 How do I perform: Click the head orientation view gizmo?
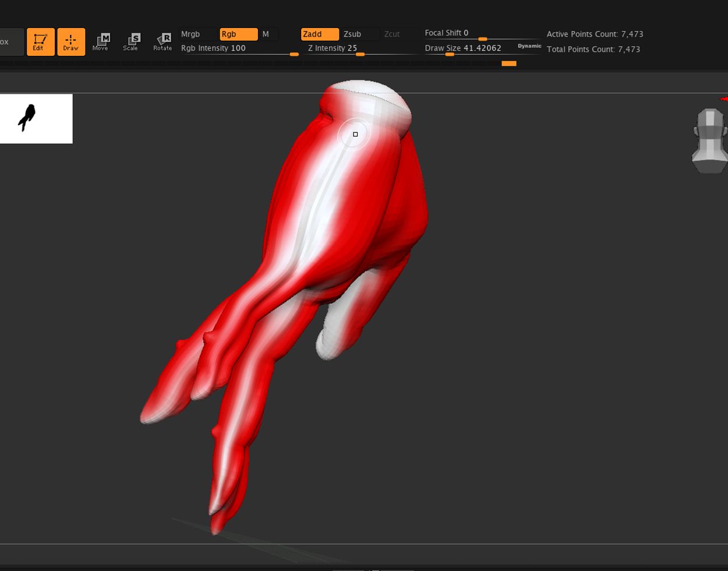click(710, 140)
